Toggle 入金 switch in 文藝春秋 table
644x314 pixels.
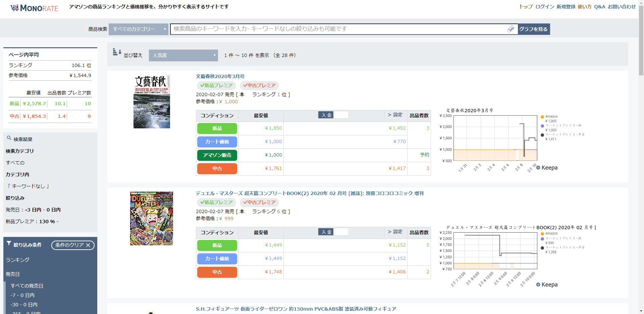pos(333,115)
